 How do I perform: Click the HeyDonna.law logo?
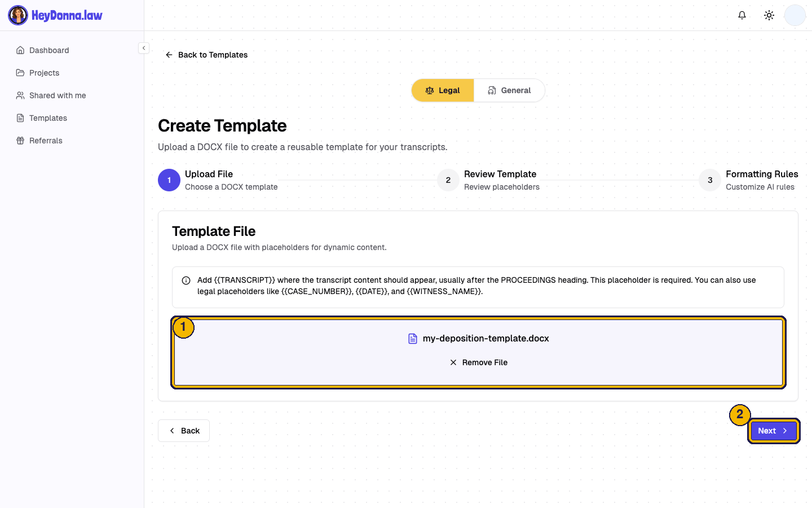(55, 15)
